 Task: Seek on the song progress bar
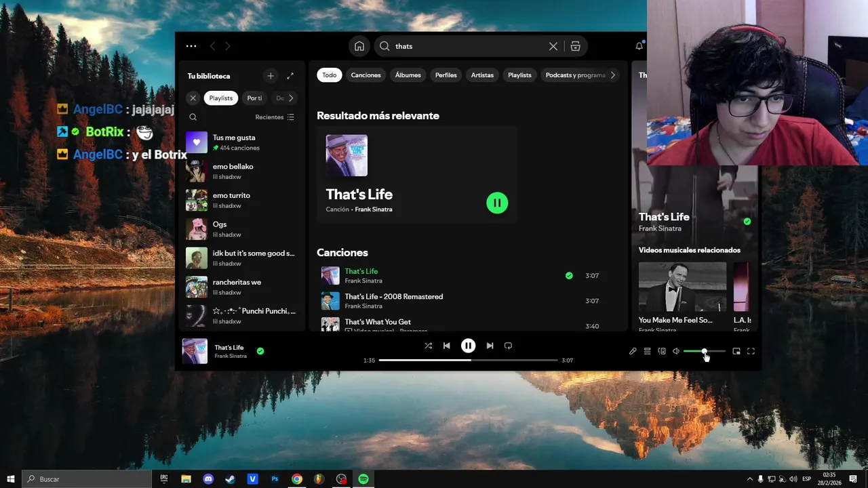[x=468, y=360]
